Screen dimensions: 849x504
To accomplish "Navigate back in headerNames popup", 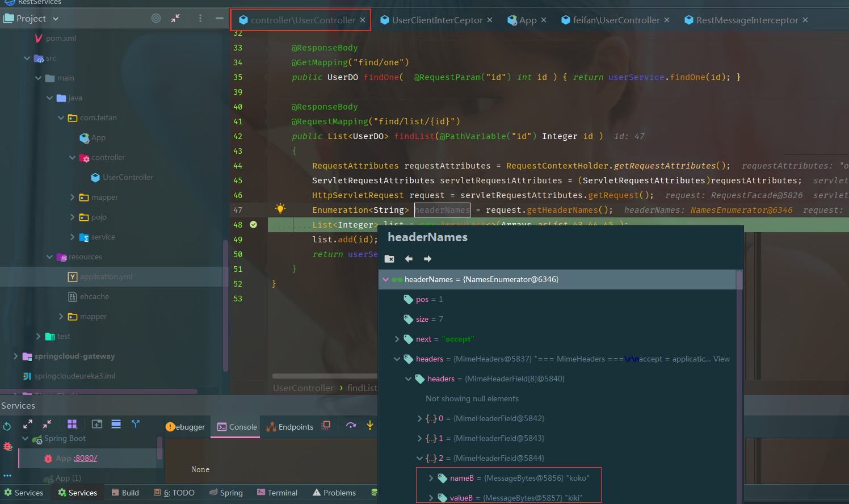I will point(409,259).
